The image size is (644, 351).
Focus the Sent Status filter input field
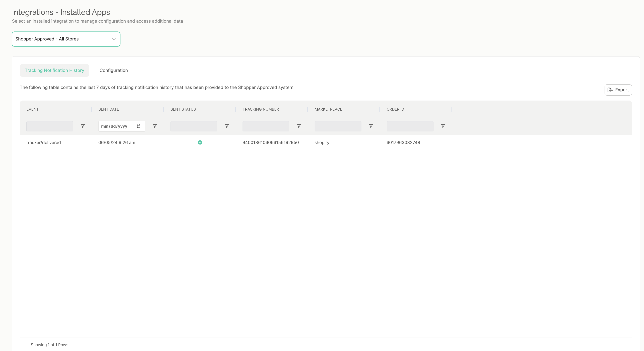click(x=194, y=126)
